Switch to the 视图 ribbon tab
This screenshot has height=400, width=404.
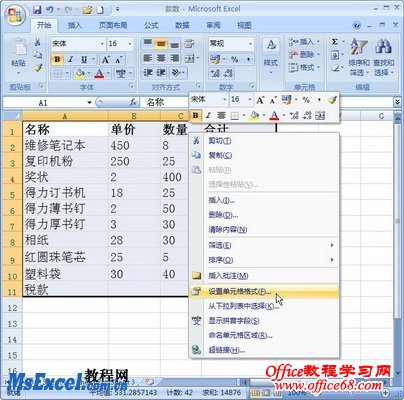[244, 25]
